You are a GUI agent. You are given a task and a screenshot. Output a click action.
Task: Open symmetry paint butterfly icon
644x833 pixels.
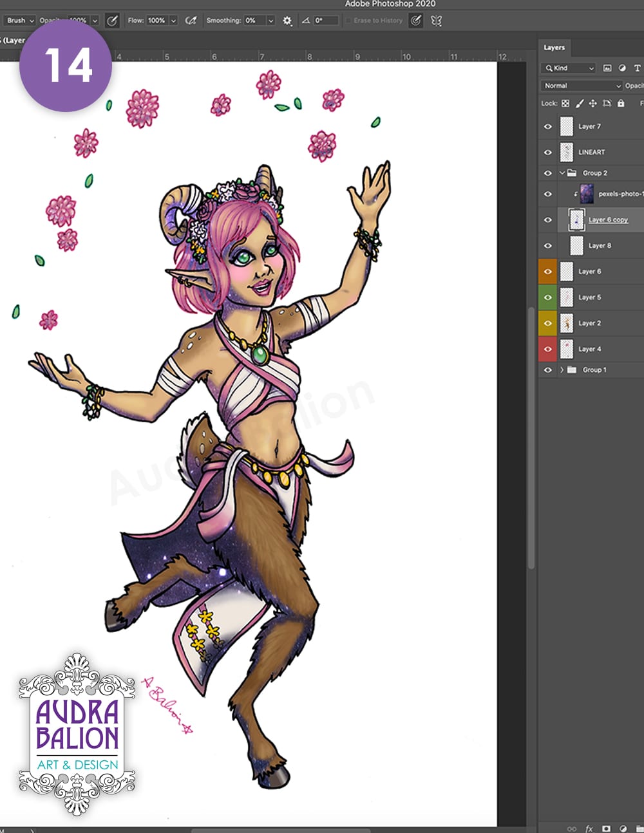(x=437, y=21)
